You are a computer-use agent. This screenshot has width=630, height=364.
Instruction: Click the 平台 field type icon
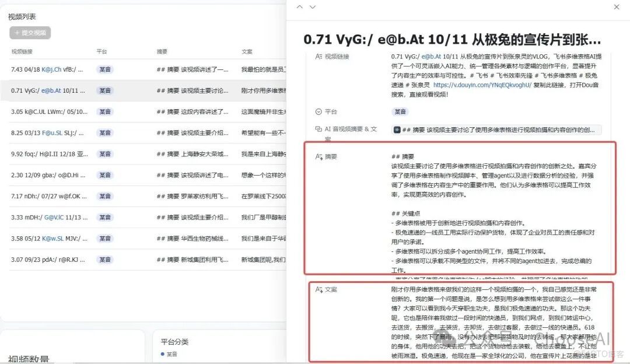(x=318, y=111)
